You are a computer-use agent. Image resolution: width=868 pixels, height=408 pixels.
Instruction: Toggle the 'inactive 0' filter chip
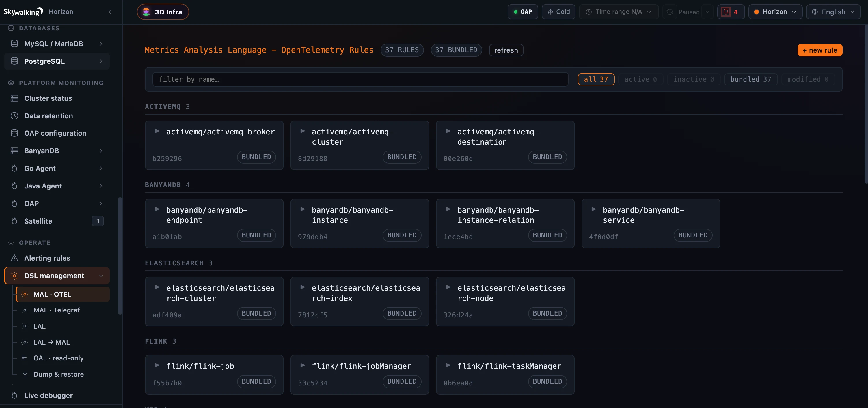click(x=694, y=79)
